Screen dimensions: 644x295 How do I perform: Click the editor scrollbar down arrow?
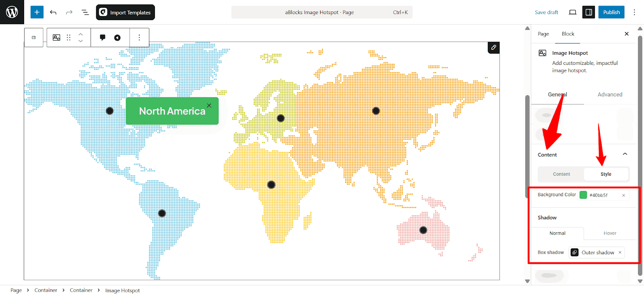pyautogui.click(x=527, y=281)
